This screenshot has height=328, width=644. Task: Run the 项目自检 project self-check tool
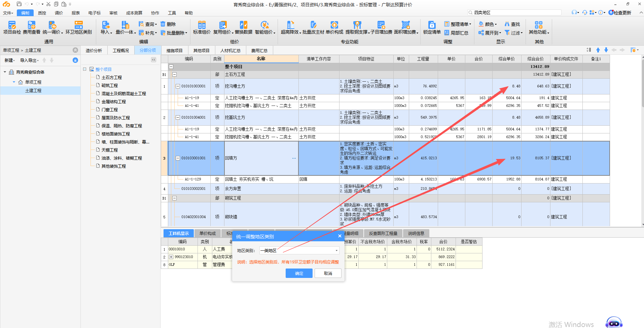coord(12,27)
